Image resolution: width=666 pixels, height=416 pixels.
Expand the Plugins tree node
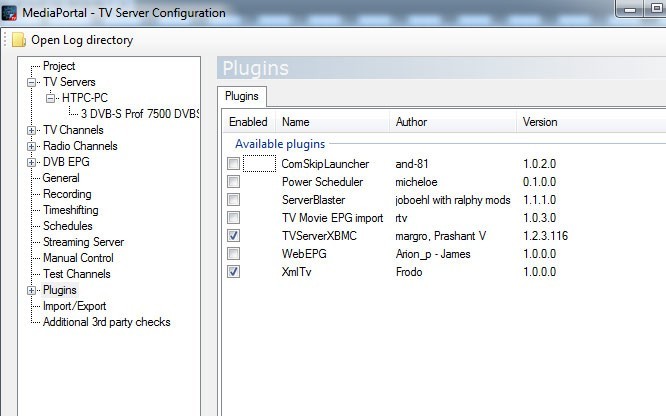pos(33,290)
